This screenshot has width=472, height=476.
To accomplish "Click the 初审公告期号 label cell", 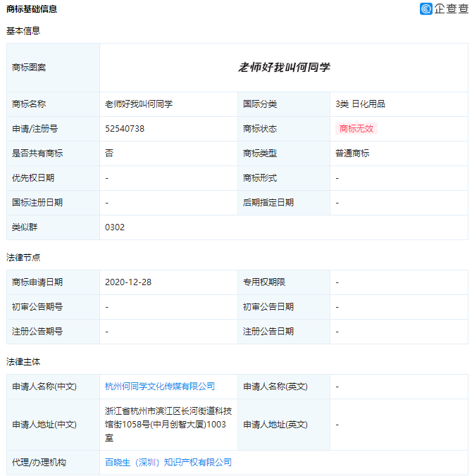I will tap(53, 307).
